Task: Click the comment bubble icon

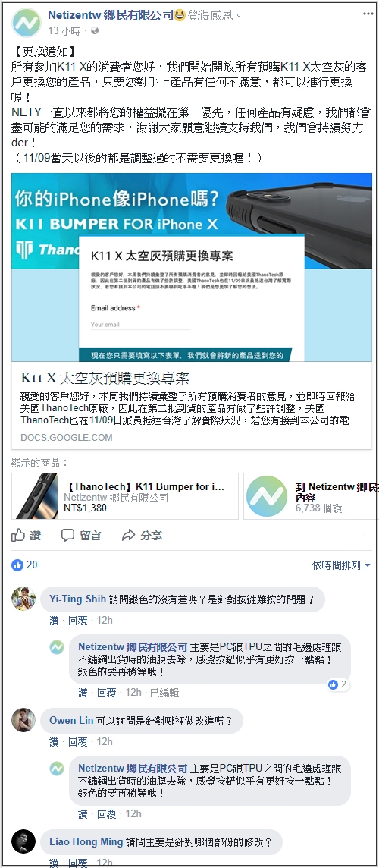Action: [x=67, y=536]
